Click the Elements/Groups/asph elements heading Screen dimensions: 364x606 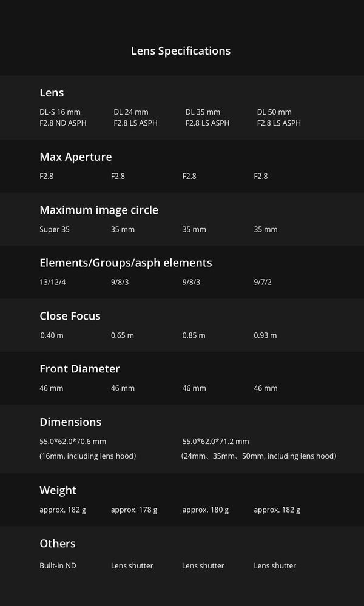(126, 263)
